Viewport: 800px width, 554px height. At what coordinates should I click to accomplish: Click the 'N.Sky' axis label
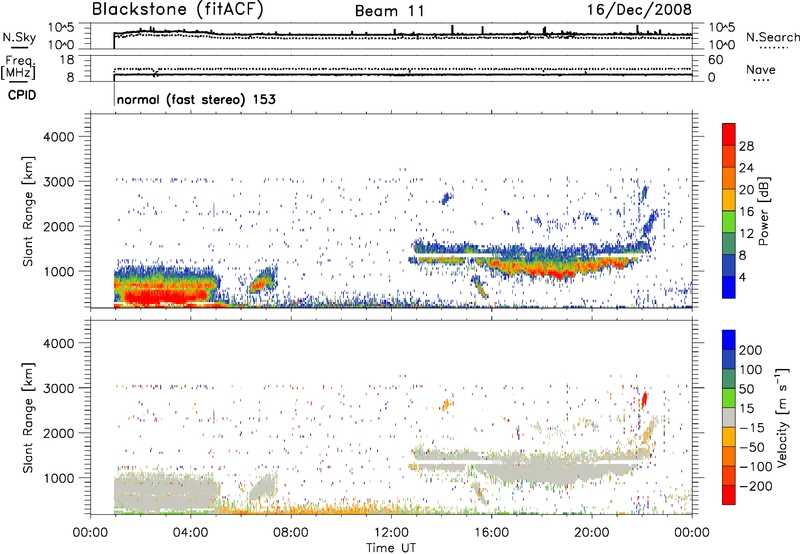click(x=19, y=38)
